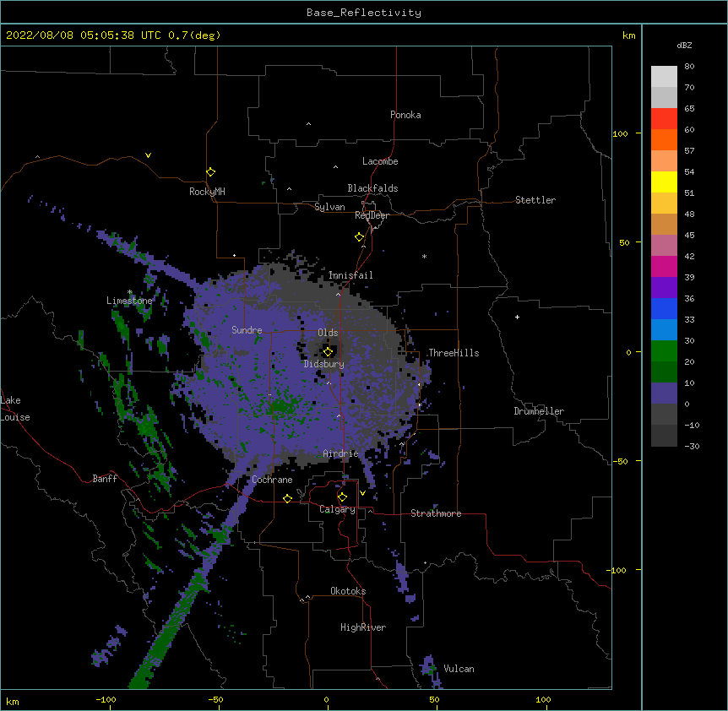Pick the red 60-65 dBZ legend swatch
728x711 pixels.
pos(664,118)
